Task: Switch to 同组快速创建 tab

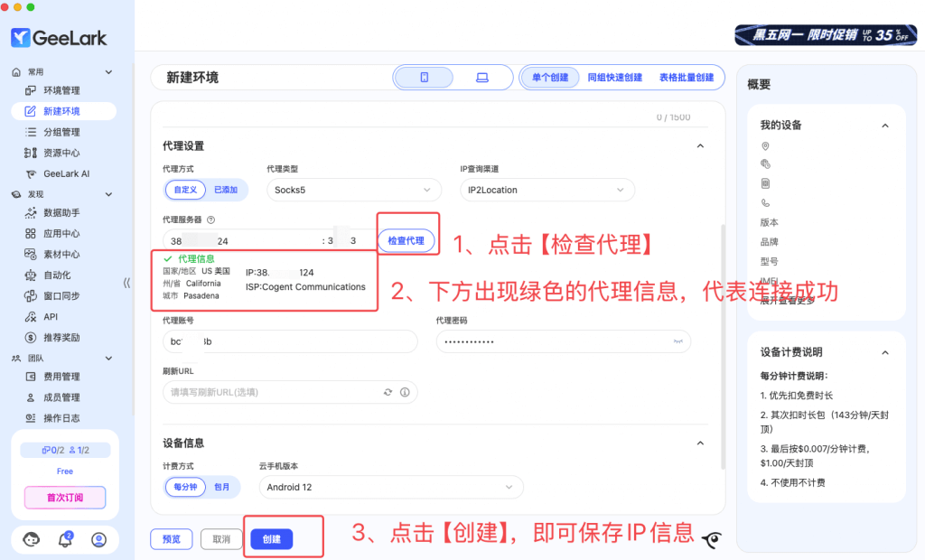Action: tap(614, 78)
